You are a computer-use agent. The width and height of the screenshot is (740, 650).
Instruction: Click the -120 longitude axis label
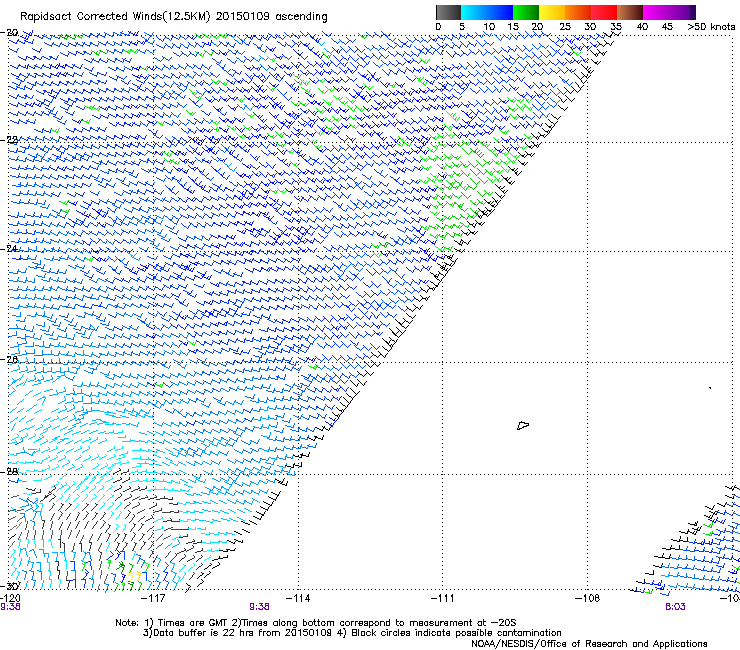tap(10, 598)
